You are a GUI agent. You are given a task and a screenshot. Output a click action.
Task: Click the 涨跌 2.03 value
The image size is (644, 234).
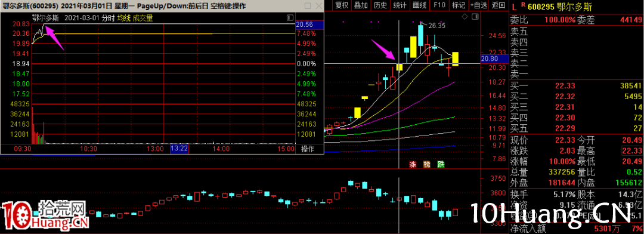point(568,150)
